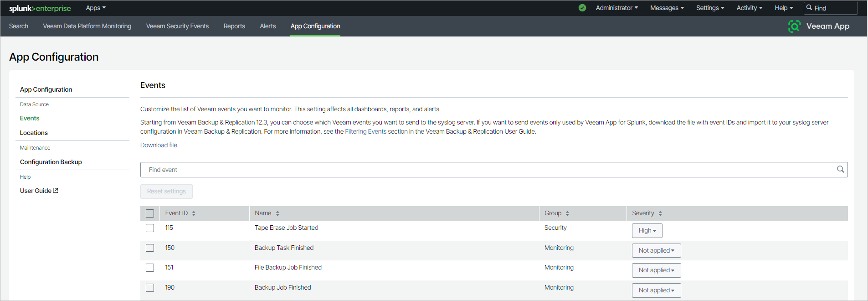Switch to Veeam Security Events tab
This screenshot has width=868, height=301.
click(x=177, y=26)
